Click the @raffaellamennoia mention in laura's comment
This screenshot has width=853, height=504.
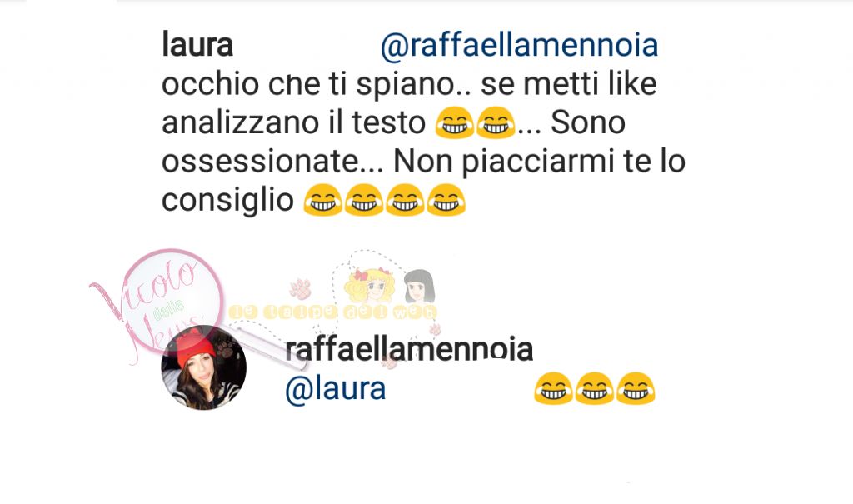pos(520,45)
